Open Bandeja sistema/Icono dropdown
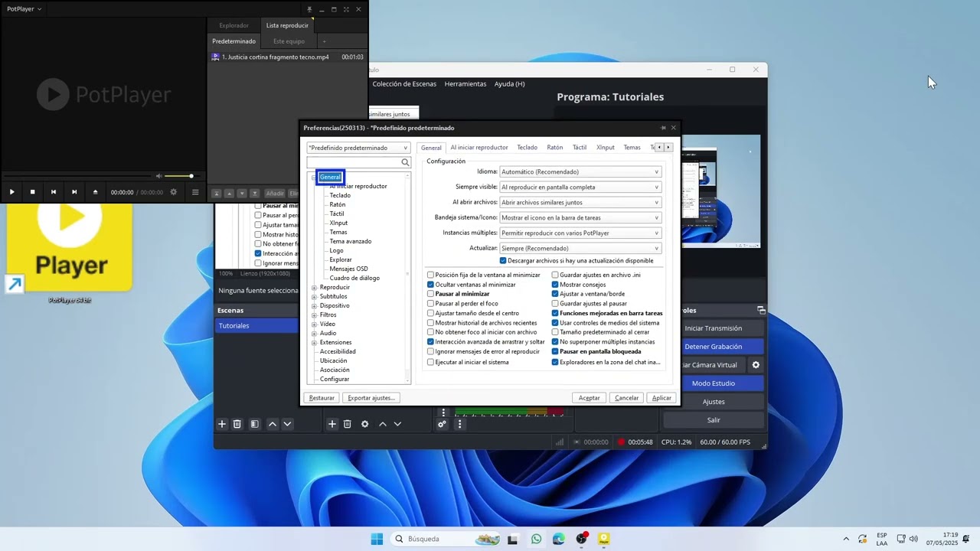Image resolution: width=980 pixels, height=551 pixels. 580,218
